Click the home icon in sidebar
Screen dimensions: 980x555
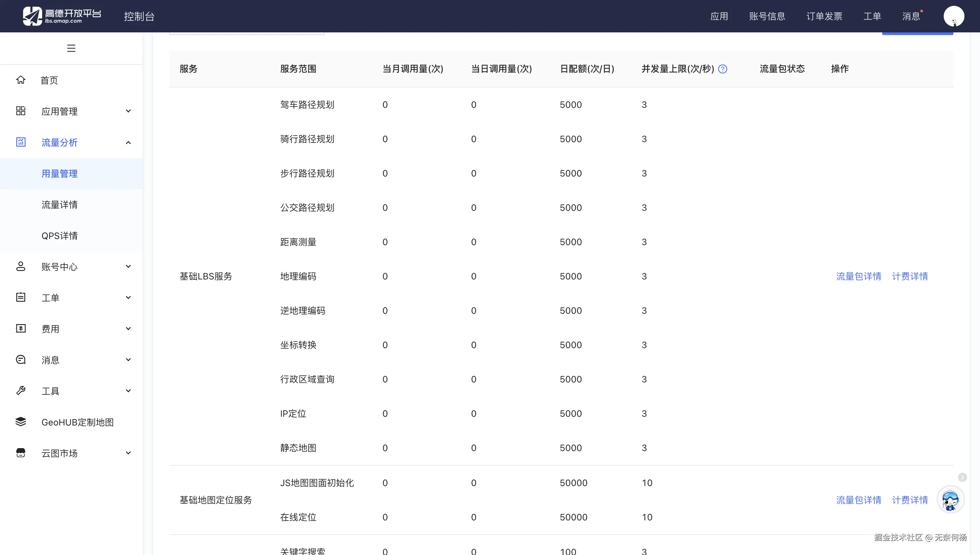(21, 80)
